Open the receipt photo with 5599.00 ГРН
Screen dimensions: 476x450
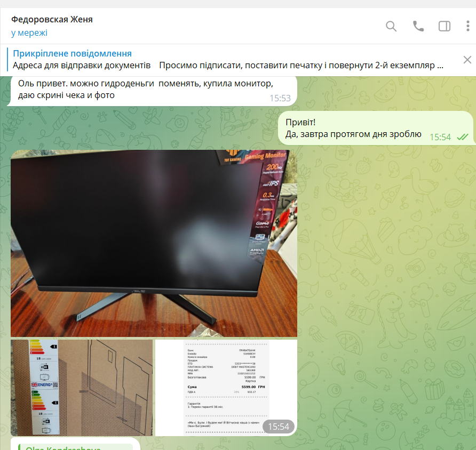226,388
